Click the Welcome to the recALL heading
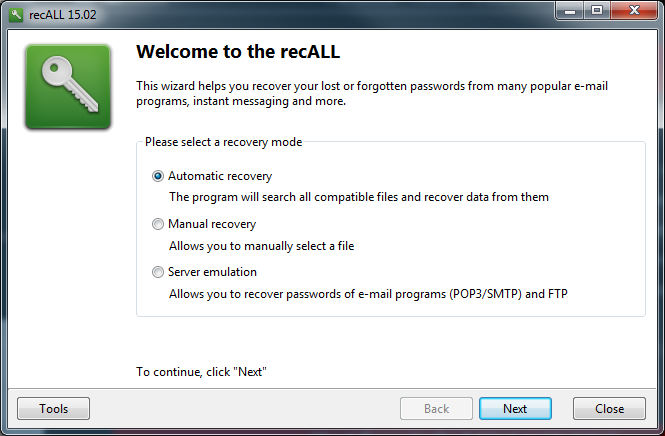The image size is (665, 436). [238, 52]
